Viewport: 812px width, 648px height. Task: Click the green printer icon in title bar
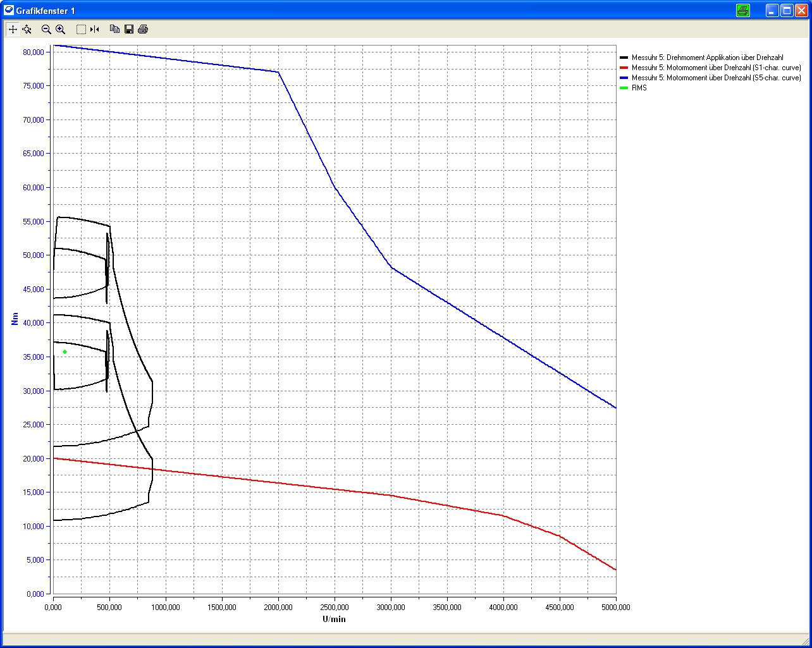pyautogui.click(x=743, y=10)
